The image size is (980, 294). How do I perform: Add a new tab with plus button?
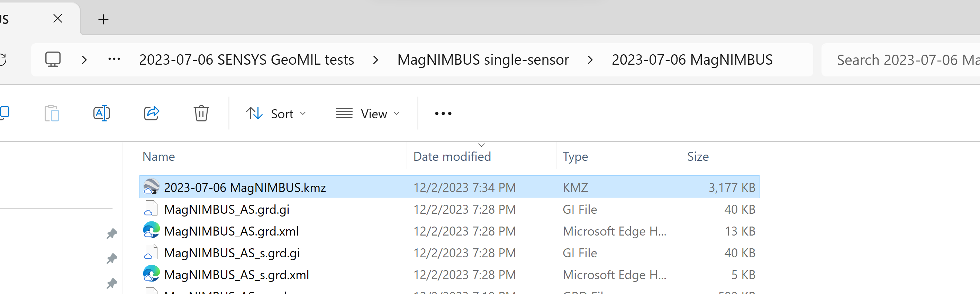point(103,19)
